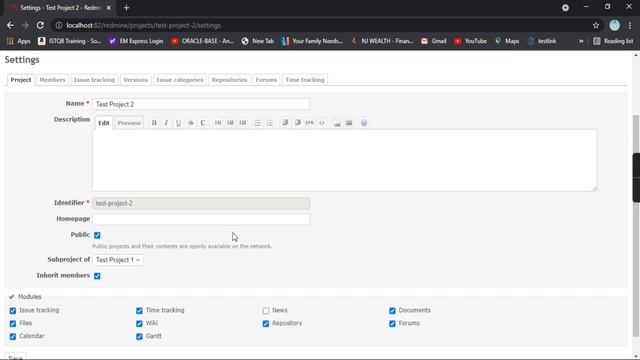Insert Heading 2 in description

click(x=230, y=123)
